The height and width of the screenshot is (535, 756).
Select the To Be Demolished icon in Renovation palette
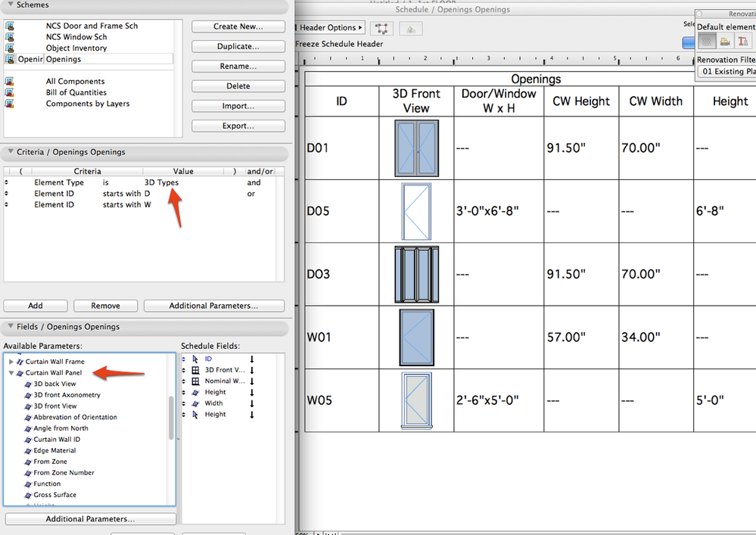coord(725,42)
